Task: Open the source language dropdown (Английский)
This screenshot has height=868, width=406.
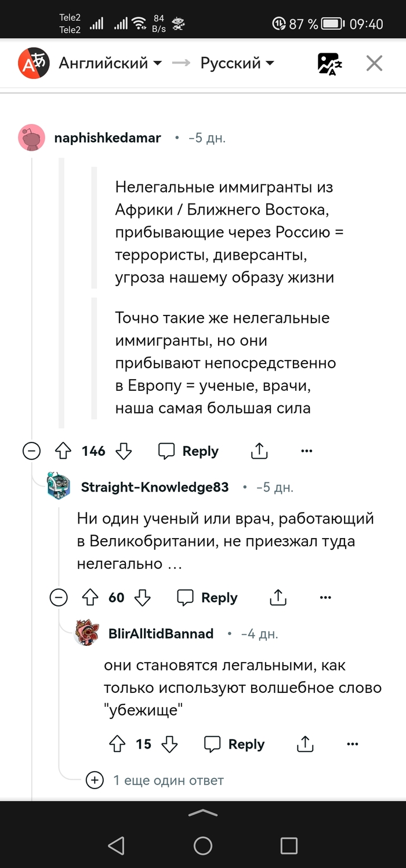Action: pyautogui.click(x=110, y=63)
